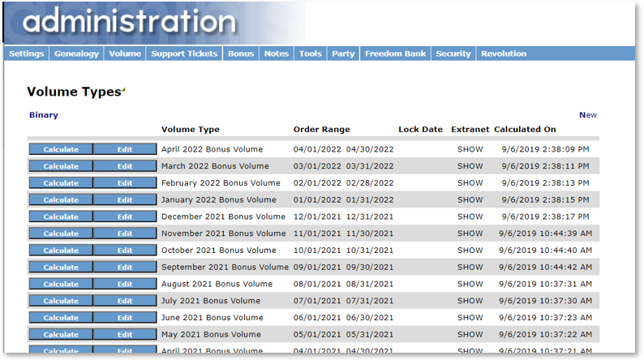Calculate August 2021 Bonus Volume

click(61, 284)
